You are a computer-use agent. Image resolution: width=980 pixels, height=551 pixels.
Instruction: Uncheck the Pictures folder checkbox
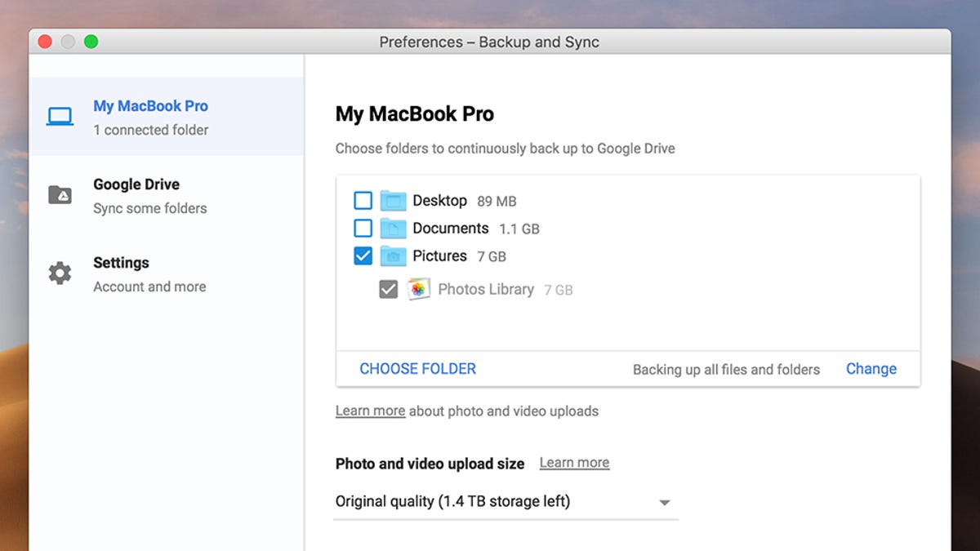363,256
